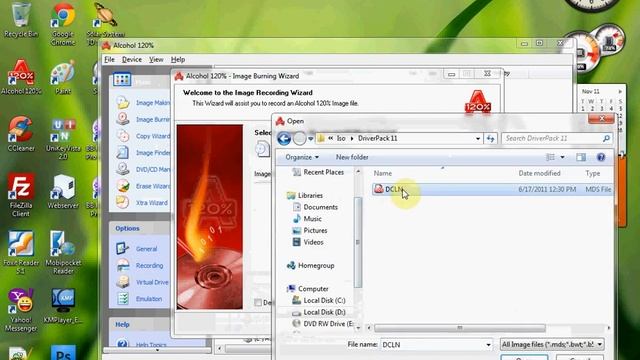The height and width of the screenshot is (360, 640).
Task: Open Local Disk (D:) in navigation pane
Action: pyautogui.click(x=319, y=312)
